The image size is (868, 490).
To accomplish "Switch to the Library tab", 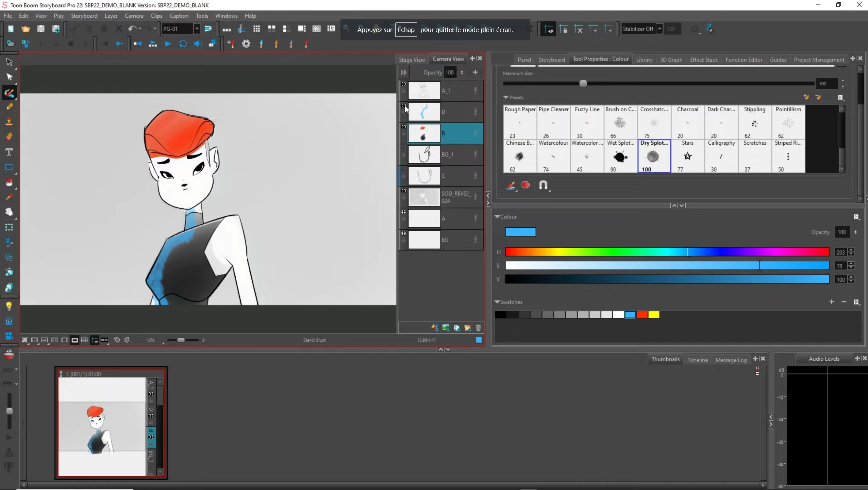I will 644,60.
